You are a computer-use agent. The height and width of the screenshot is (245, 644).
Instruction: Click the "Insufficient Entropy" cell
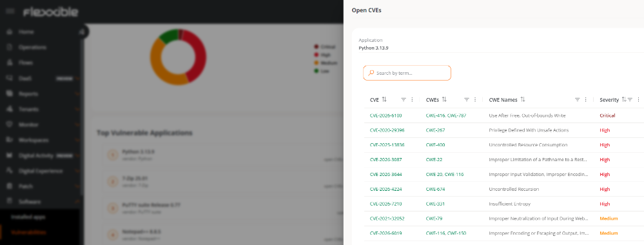click(x=509, y=204)
